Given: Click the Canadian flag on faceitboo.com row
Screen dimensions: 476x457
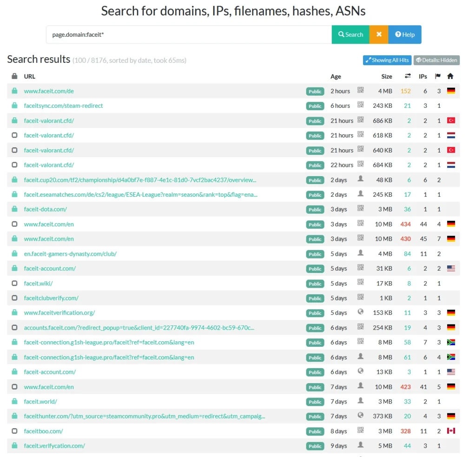Looking at the screenshot, I should pyautogui.click(x=451, y=431).
